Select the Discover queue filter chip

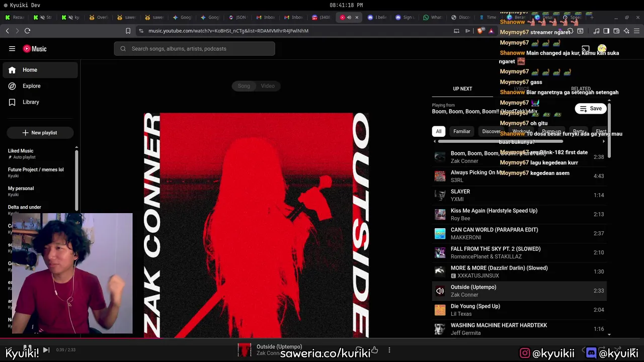[492, 132]
